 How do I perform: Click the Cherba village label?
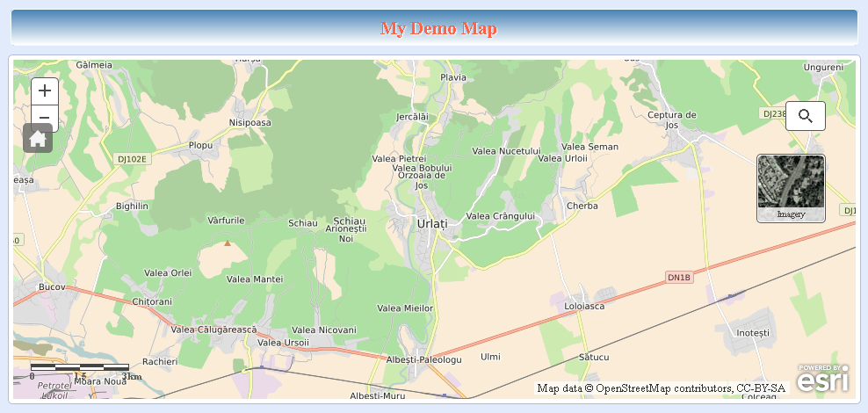click(582, 206)
